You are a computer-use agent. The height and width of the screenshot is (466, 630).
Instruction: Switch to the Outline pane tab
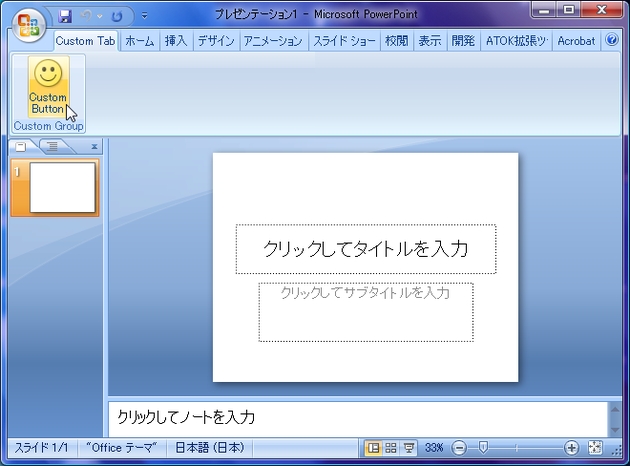tap(52, 147)
